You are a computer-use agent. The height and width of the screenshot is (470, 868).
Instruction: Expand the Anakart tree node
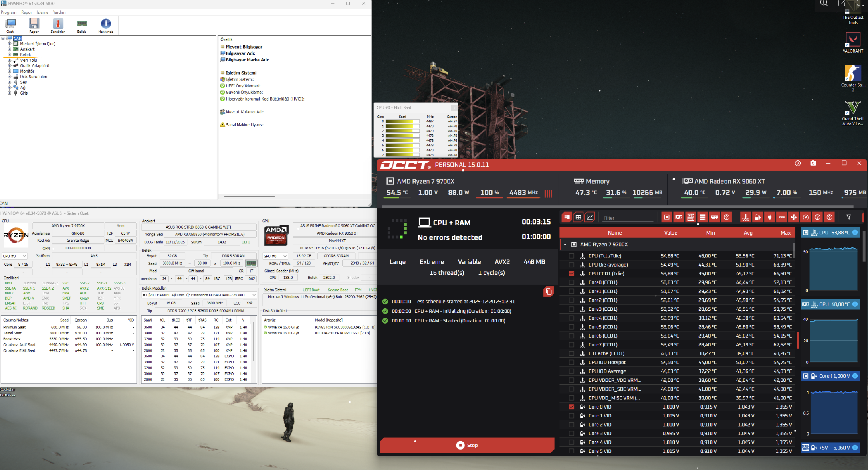pos(9,49)
